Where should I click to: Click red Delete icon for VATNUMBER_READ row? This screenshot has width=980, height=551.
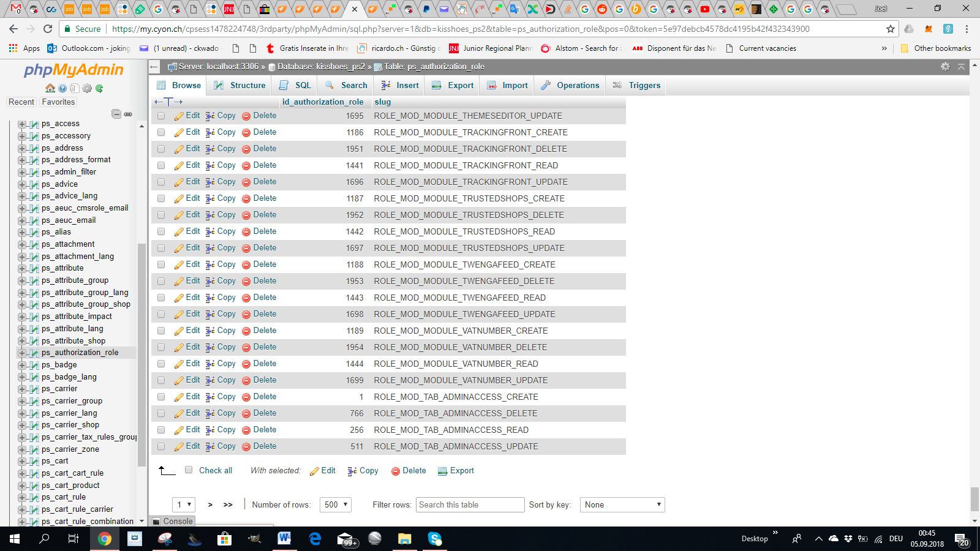[246, 364]
